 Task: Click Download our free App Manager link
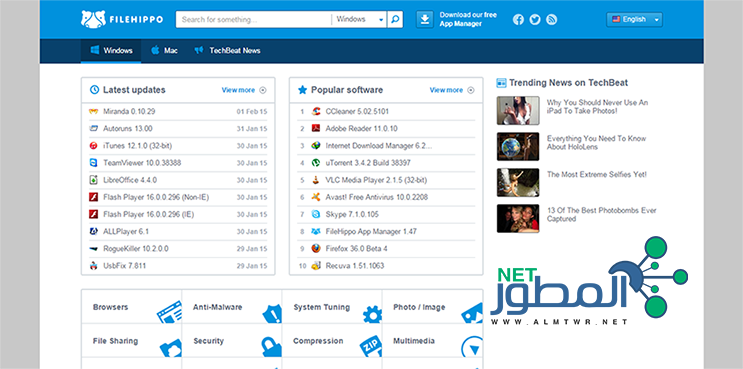pyautogui.click(x=468, y=19)
